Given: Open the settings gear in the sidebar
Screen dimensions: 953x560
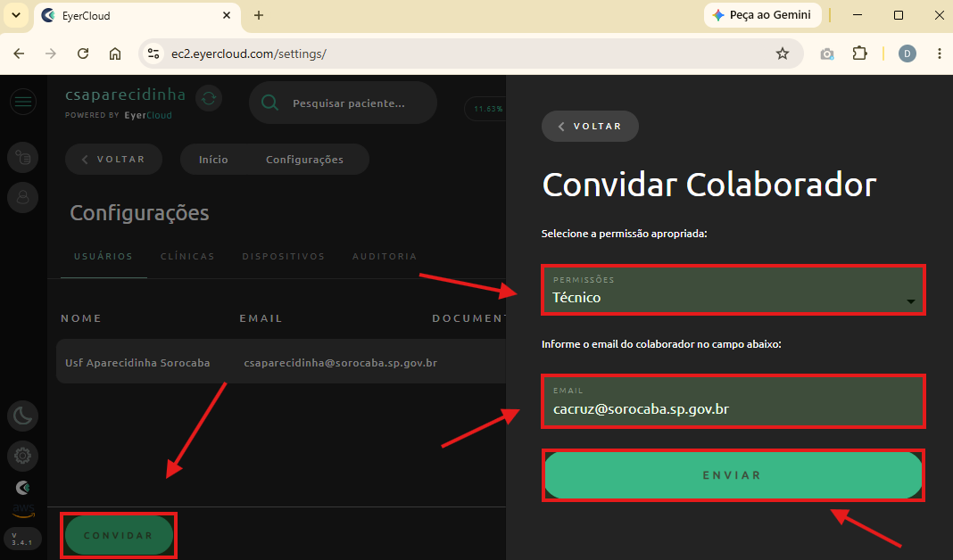Looking at the screenshot, I should [23, 456].
